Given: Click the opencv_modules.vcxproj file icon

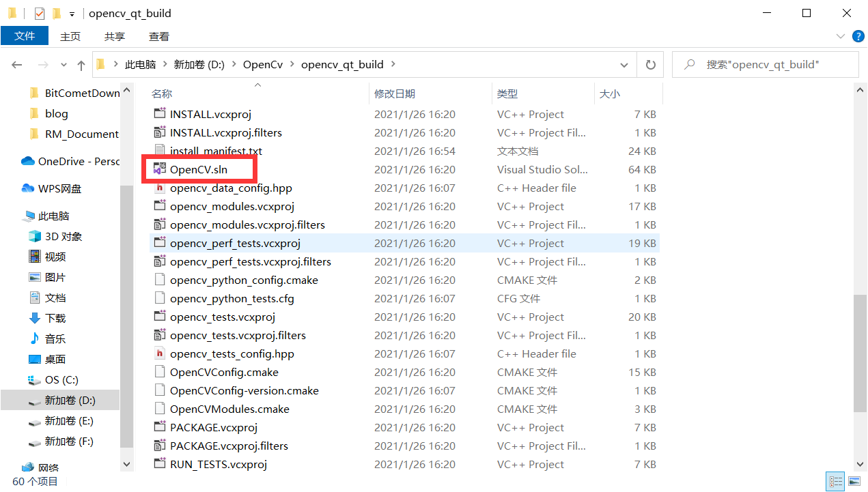Looking at the screenshot, I should (x=160, y=206).
